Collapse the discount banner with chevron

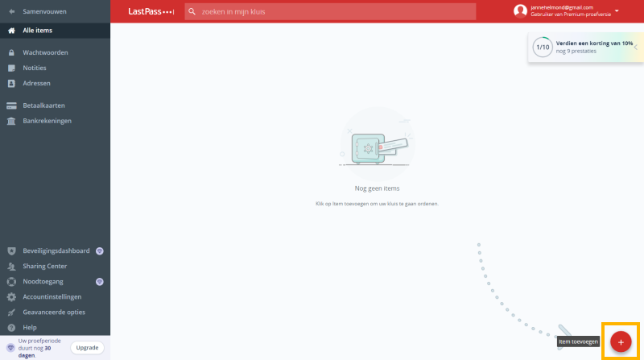pos(635,48)
